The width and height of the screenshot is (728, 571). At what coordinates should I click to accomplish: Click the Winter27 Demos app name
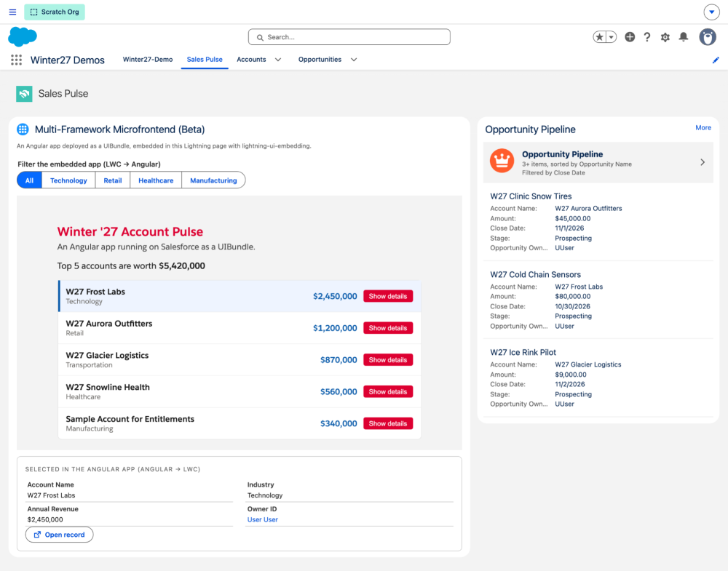coord(67,60)
